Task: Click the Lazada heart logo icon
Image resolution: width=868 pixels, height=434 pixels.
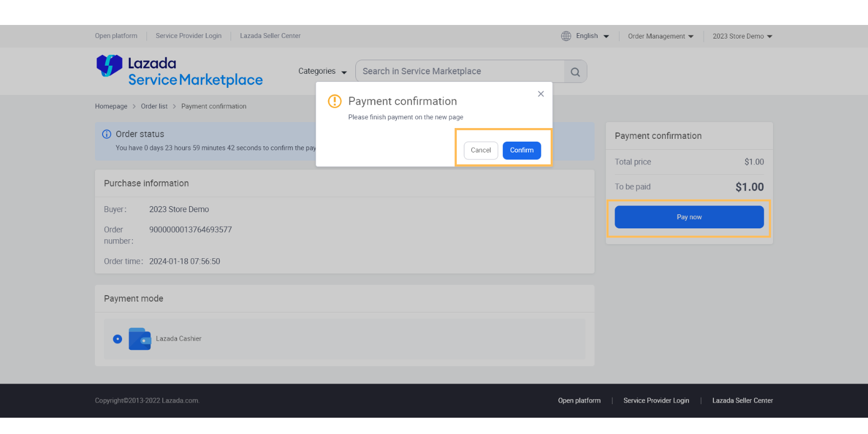Action: coord(110,66)
